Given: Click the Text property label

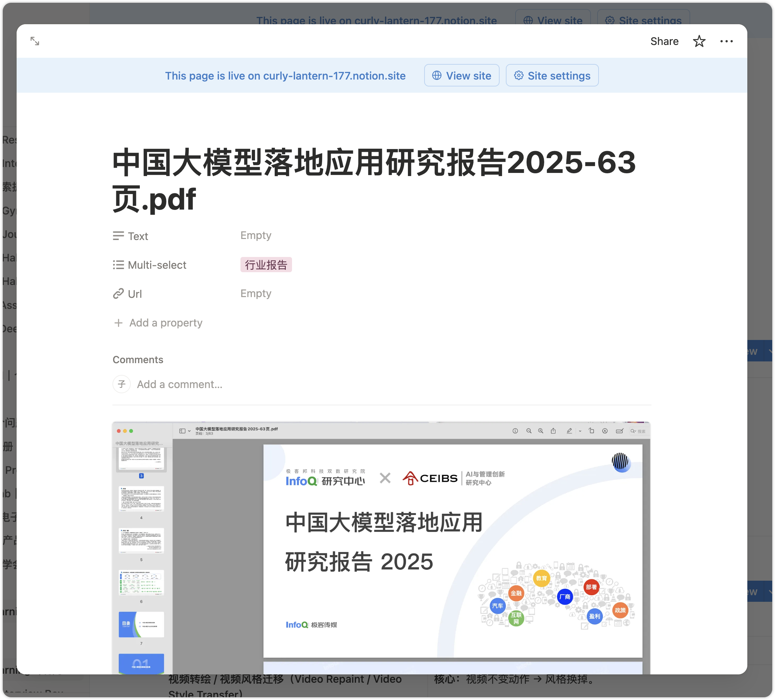Looking at the screenshot, I should pos(138,236).
